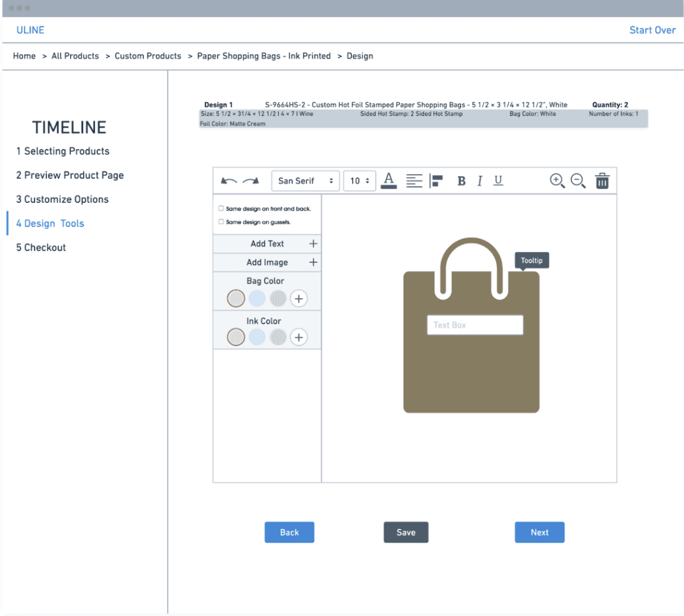Select the gray Bag Color swatch

tap(278, 299)
